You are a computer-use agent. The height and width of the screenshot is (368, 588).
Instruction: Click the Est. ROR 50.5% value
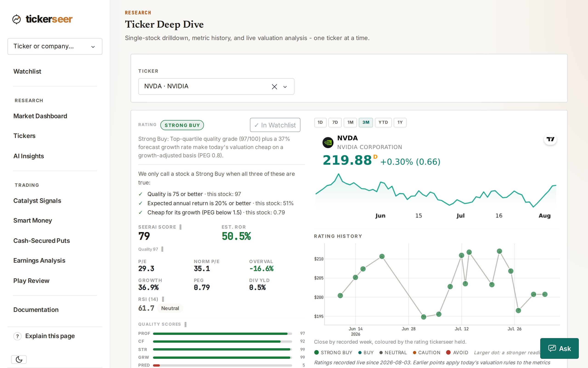[x=236, y=236]
